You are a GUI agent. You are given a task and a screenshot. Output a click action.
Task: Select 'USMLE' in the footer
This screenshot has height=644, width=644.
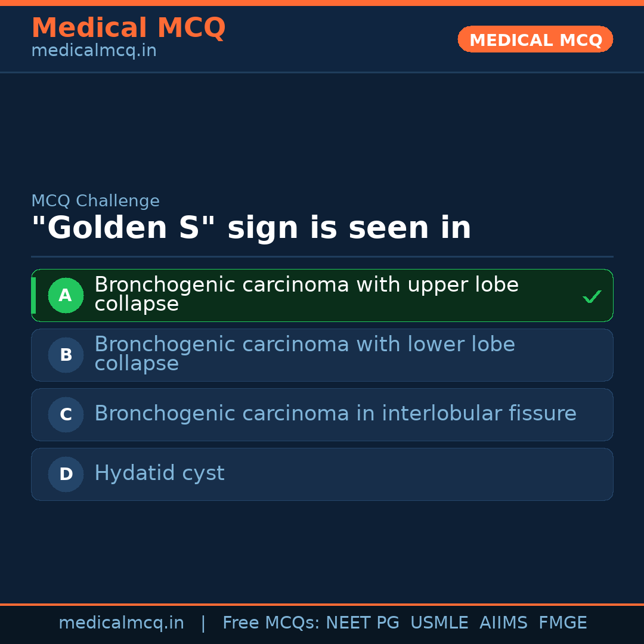439,623
